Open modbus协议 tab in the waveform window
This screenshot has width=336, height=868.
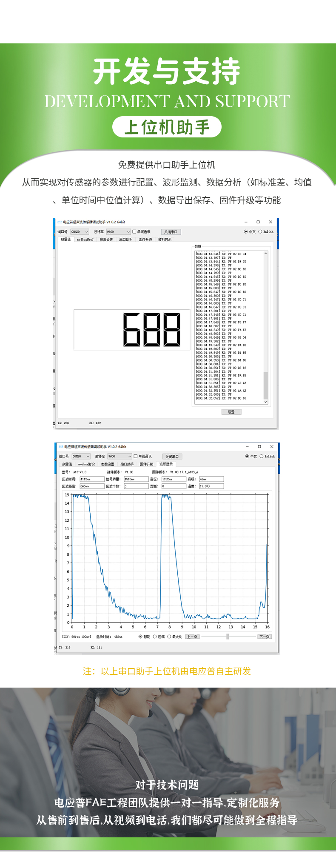click(86, 464)
